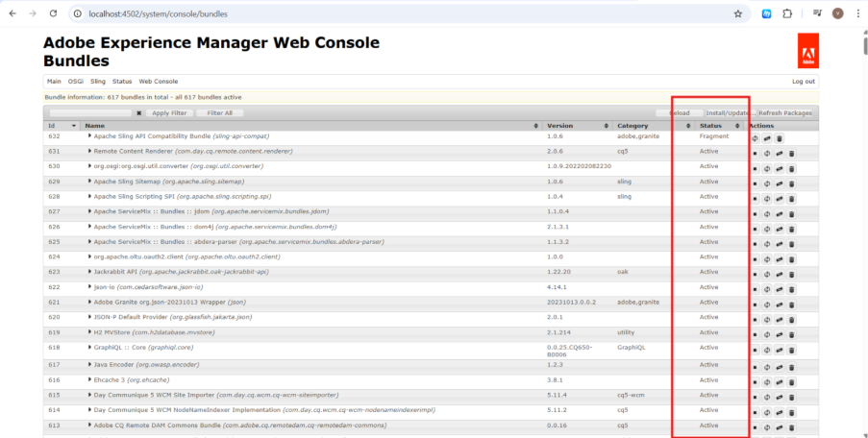Image resolution: width=868 pixels, height=438 pixels.
Task: Uninstall the Remote Content Renderer bundle
Action: point(792,154)
